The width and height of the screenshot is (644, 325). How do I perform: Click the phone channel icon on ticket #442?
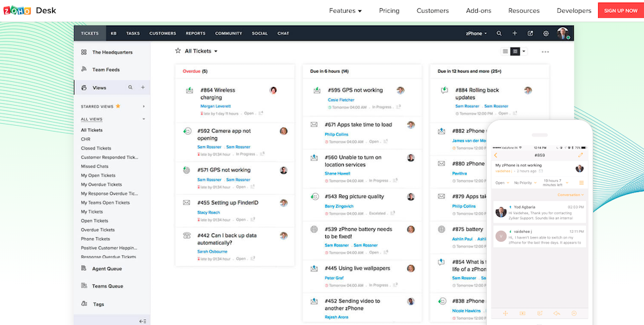click(187, 236)
